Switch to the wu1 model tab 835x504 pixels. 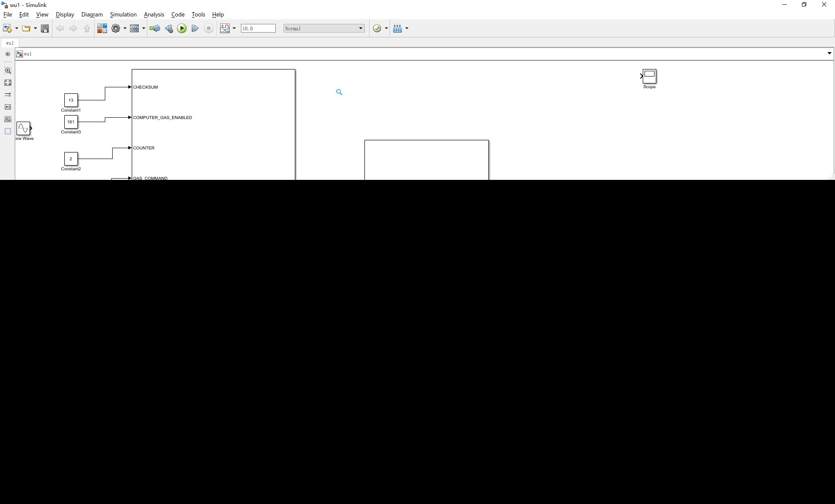coord(10,43)
